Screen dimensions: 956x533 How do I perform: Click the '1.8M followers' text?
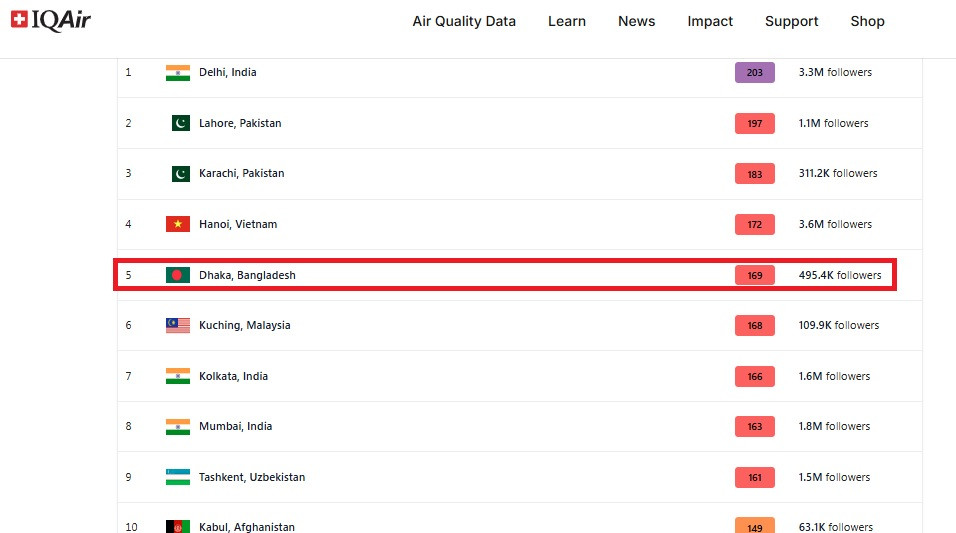click(x=834, y=426)
